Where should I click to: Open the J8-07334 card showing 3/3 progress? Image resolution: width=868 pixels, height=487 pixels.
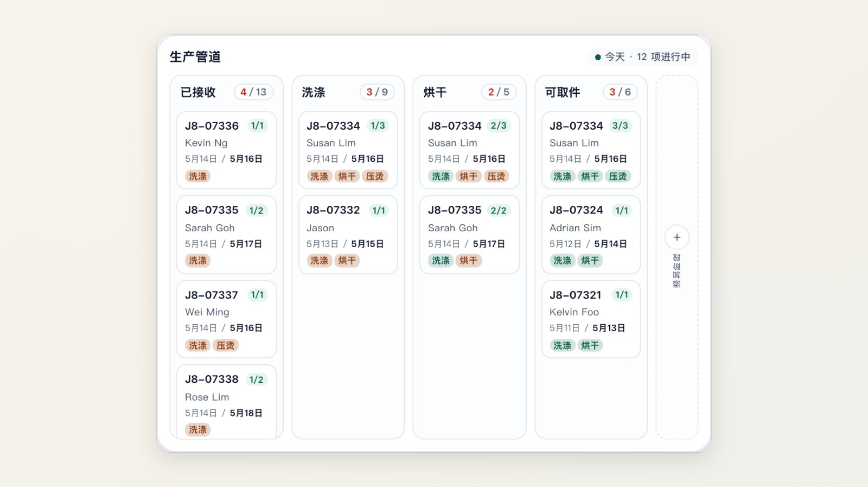pos(591,150)
